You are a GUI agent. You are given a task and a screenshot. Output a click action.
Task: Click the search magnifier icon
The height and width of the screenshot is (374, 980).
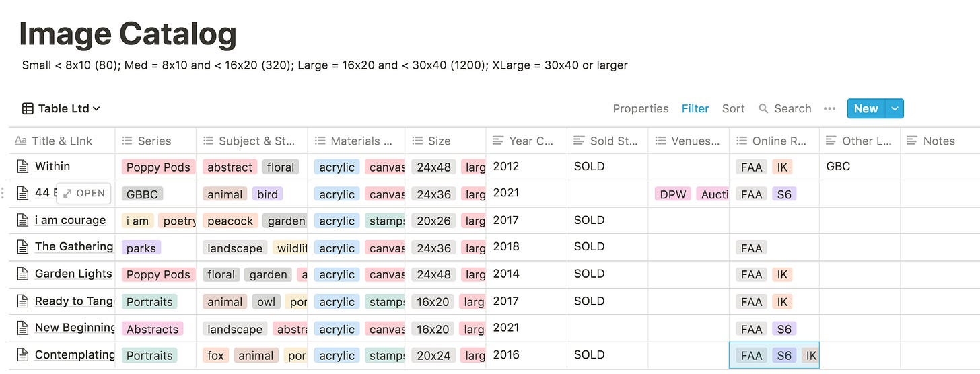coord(763,108)
